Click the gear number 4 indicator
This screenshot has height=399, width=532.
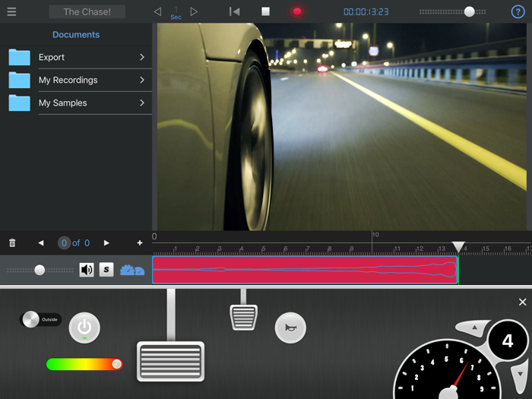(508, 341)
